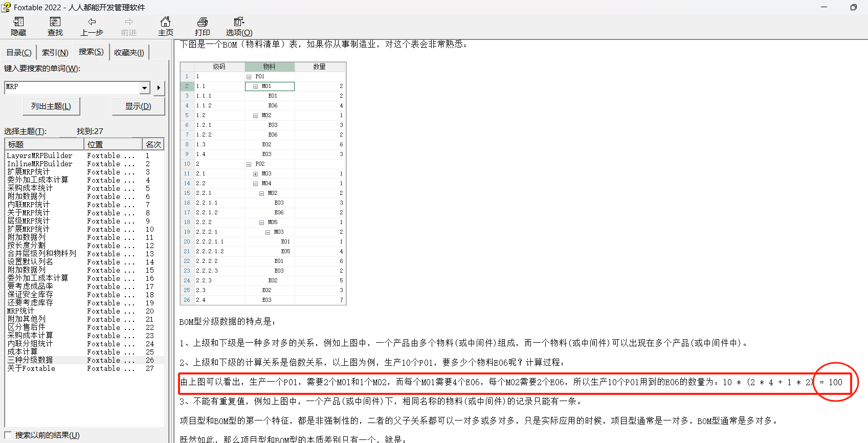Select the 成本计算 search result

22,352
